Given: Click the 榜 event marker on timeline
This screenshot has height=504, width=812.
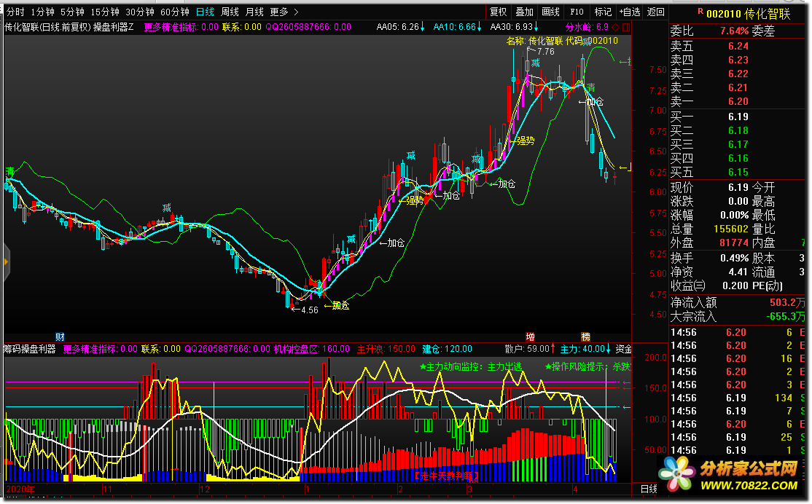Looking at the screenshot, I should 586,337.
